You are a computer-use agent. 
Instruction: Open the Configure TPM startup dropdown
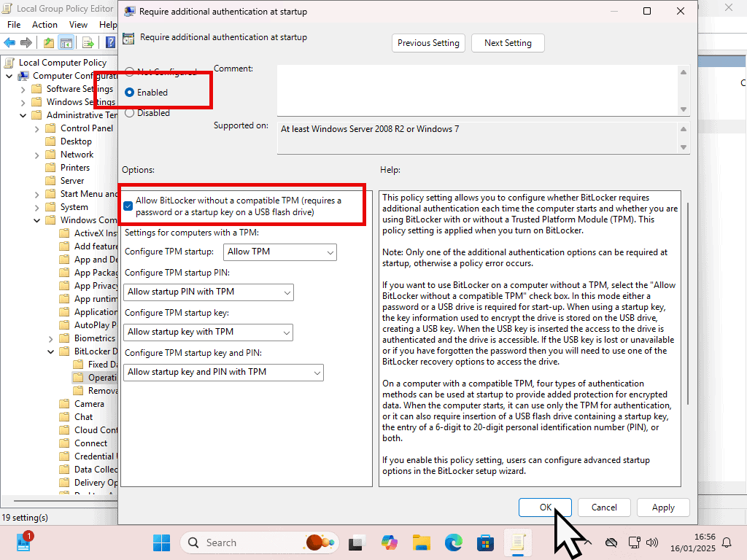pyautogui.click(x=280, y=252)
